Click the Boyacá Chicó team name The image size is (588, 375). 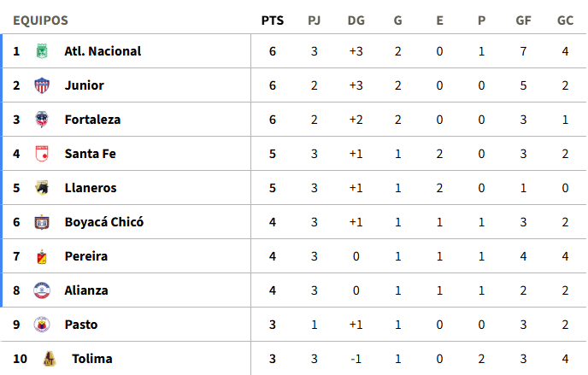[x=104, y=222]
